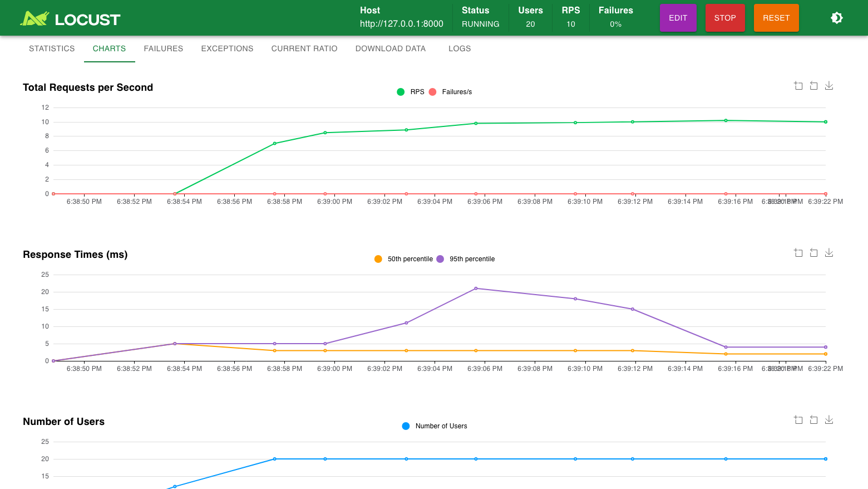Image resolution: width=868 pixels, height=489 pixels.
Task: Click the host URL http://127.0.0.1:8000
Action: (x=402, y=24)
